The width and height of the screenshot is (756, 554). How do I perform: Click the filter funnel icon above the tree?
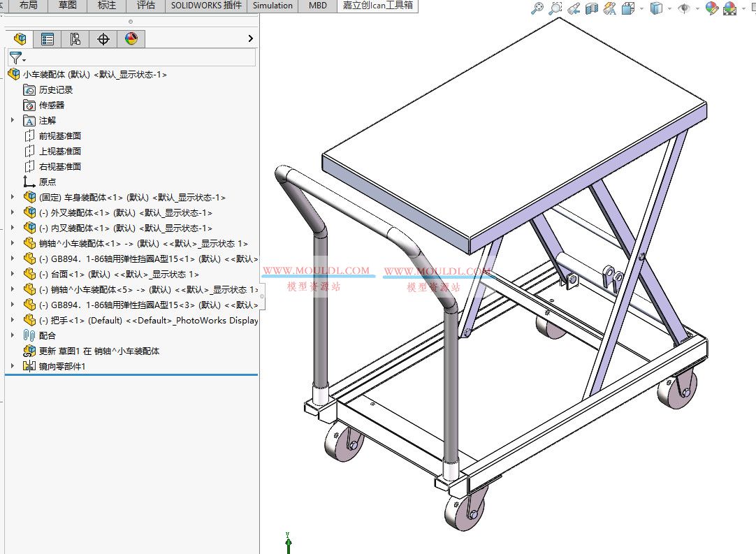point(15,58)
